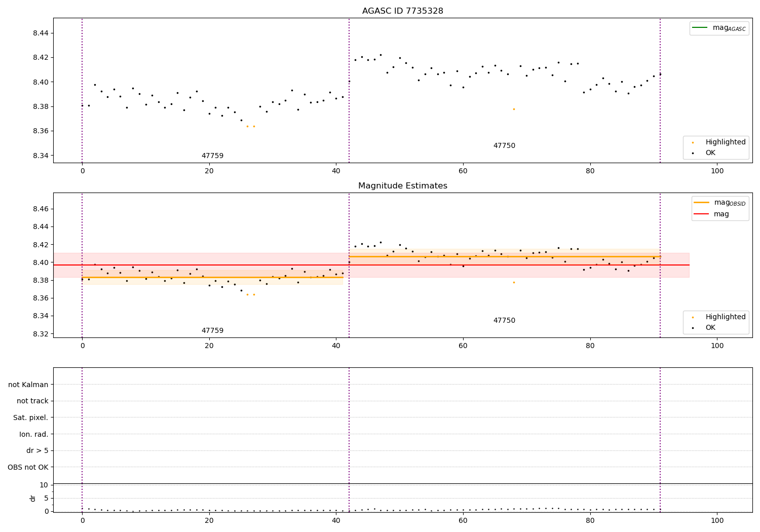
Task: Click the purple dotted marker at x=42 in top plot
Action: (x=349, y=90)
